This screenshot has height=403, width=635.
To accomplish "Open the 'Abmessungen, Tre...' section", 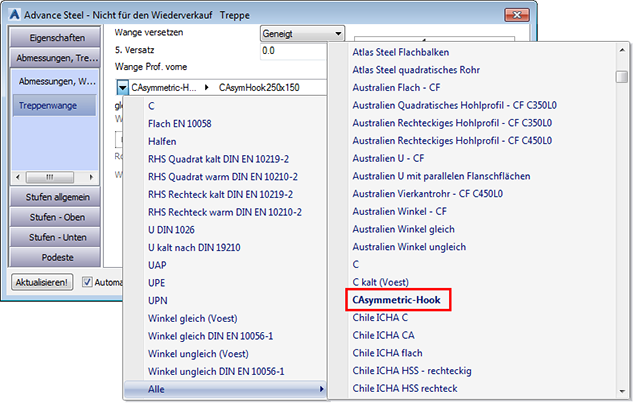I will [55, 58].
